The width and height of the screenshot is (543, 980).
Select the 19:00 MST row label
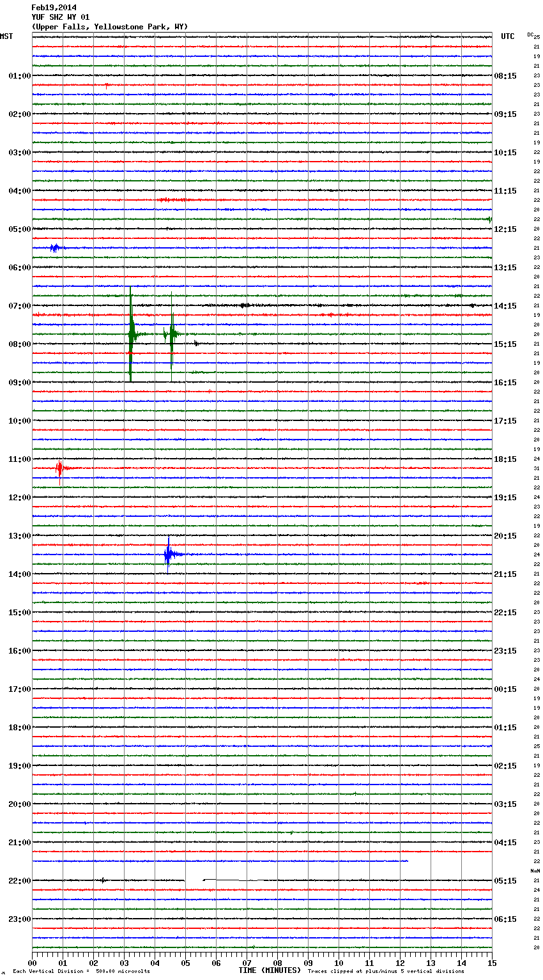[19, 766]
